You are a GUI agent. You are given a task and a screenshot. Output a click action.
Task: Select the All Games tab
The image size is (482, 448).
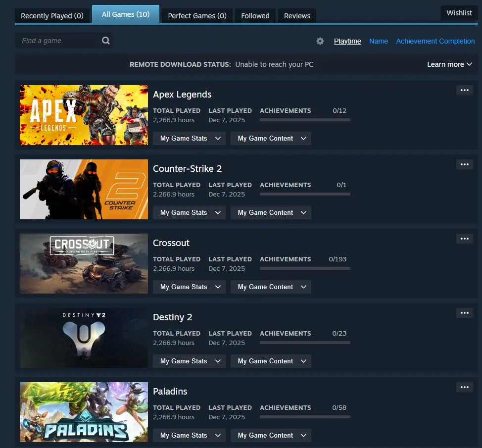point(126,14)
